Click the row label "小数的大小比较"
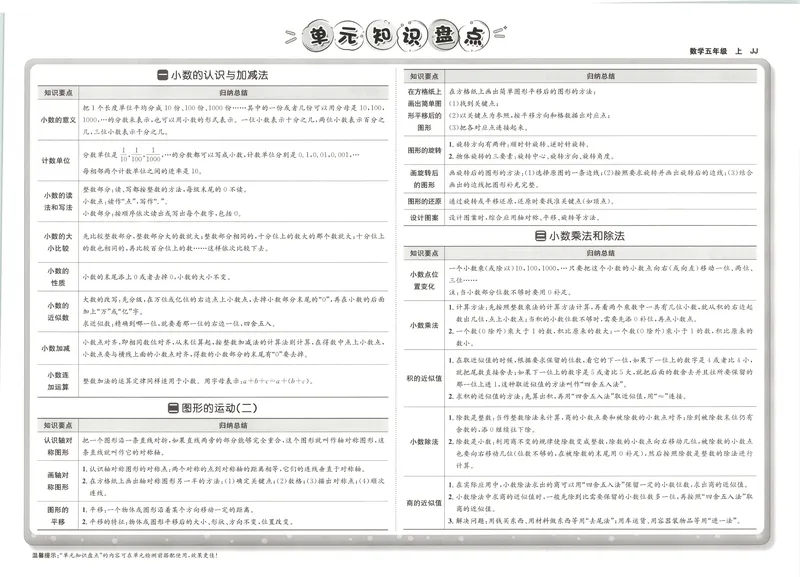Viewport: 800px width, 577px height. (x=58, y=242)
